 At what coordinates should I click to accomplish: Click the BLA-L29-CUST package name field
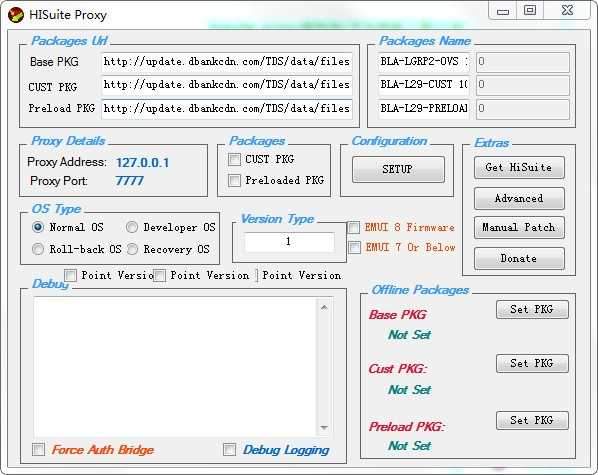point(423,84)
